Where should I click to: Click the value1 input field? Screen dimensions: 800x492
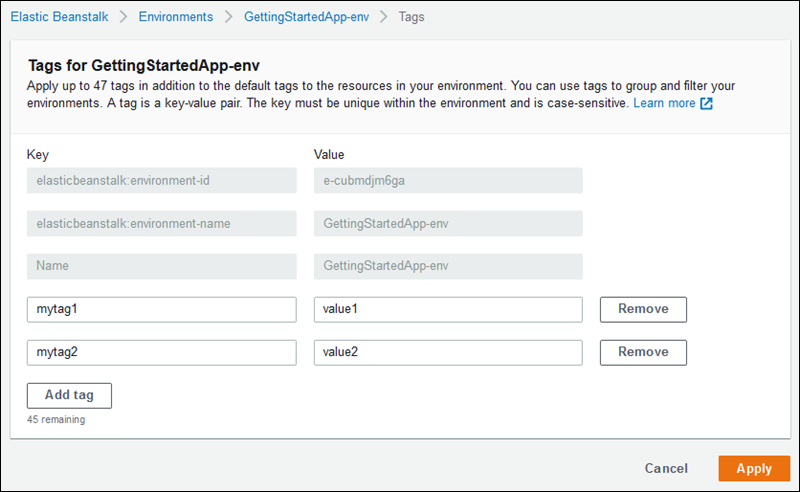448,310
